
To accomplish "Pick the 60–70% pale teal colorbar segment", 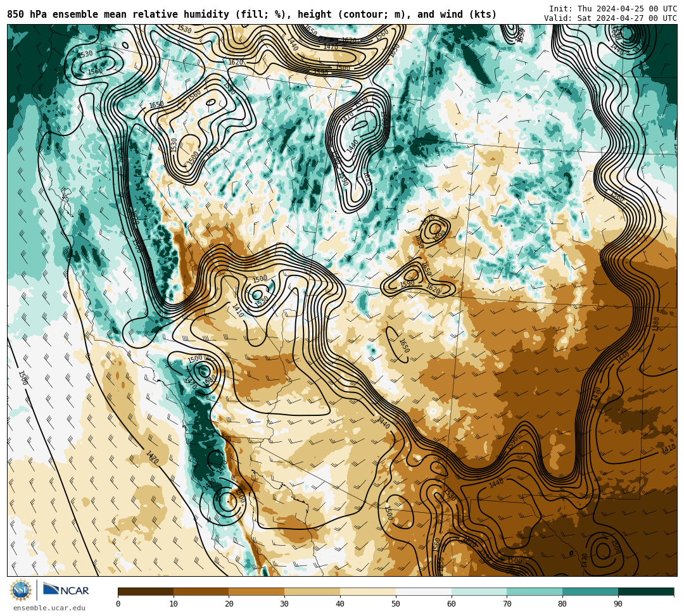I will [479, 591].
